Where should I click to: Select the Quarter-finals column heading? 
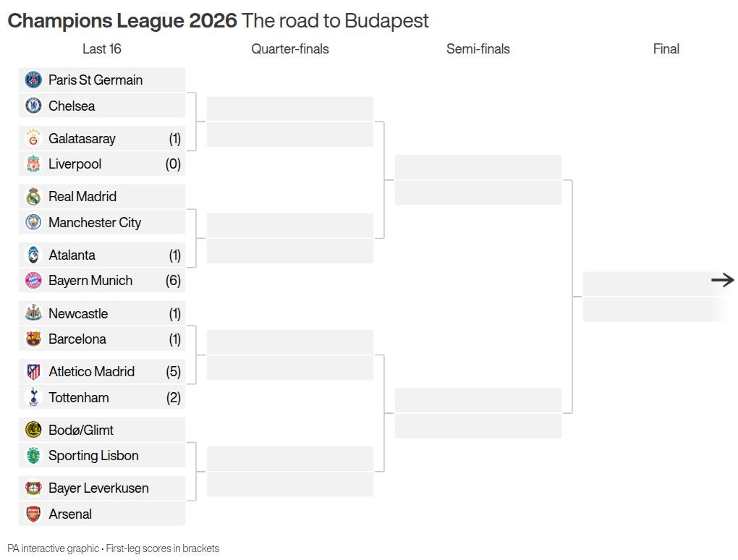[x=290, y=49]
